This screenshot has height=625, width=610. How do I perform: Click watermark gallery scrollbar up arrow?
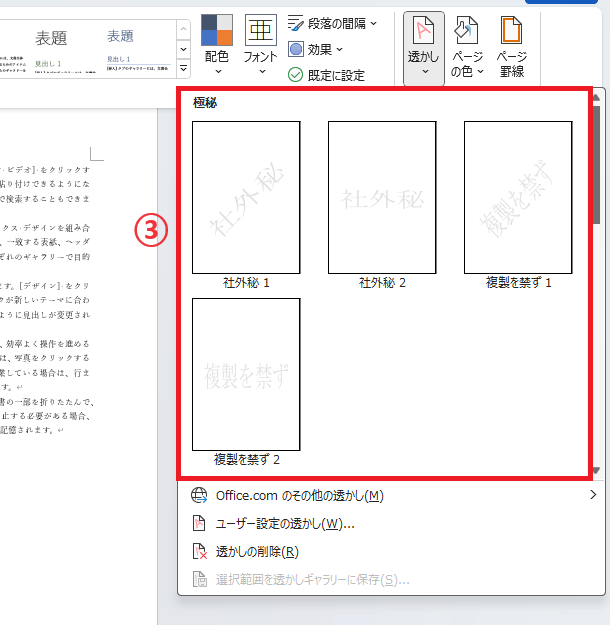596,98
